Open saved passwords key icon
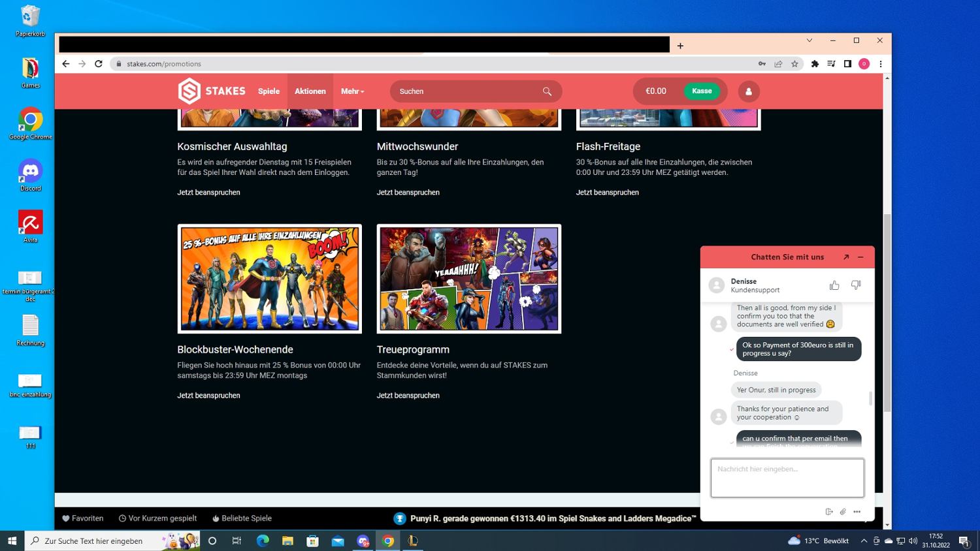 (762, 64)
